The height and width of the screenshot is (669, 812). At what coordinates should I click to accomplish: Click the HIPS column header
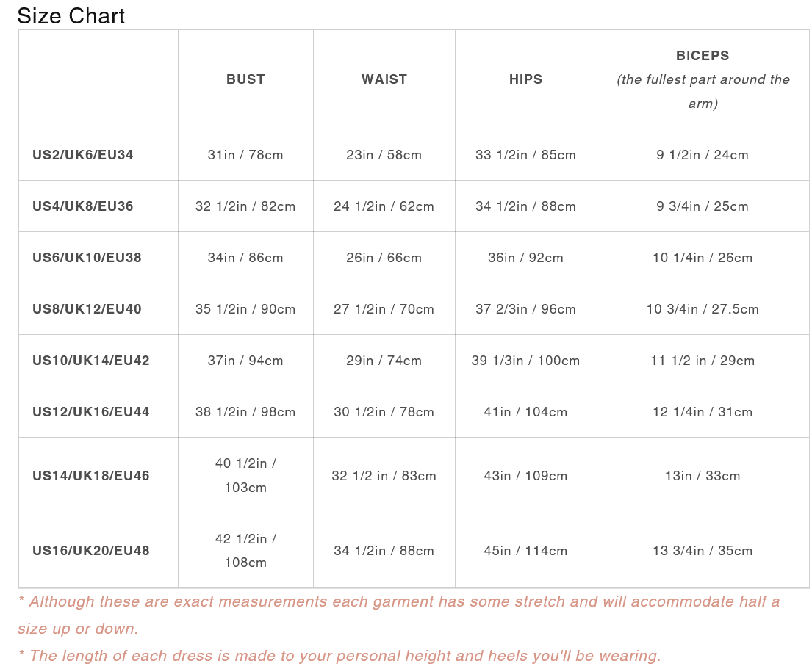pyautogui.click(x=526, y=79)
